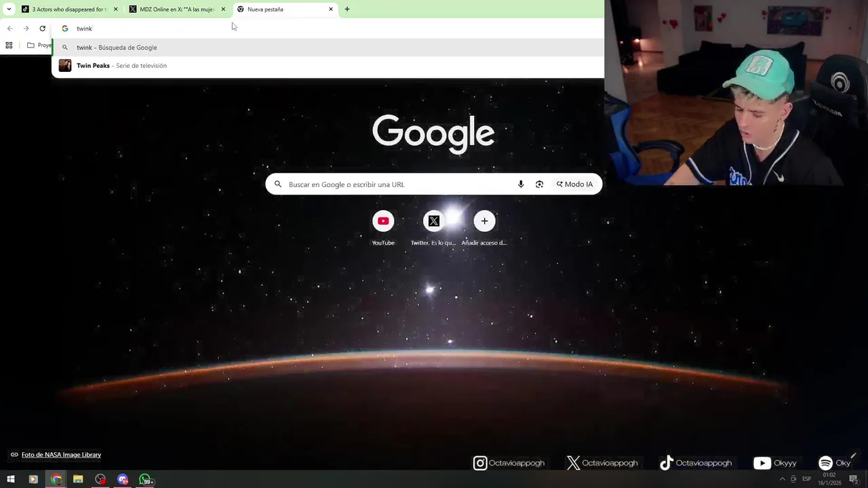Customize Chrome with the pencil icon

(853, 456)
